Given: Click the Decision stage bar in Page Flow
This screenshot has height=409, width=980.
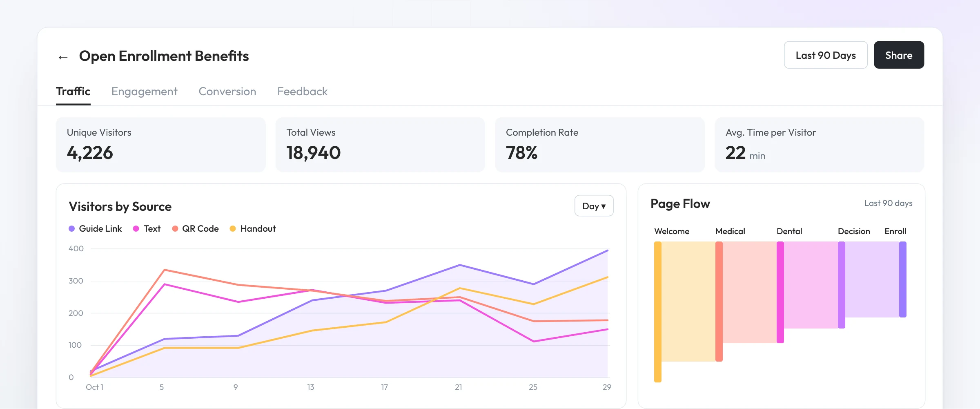Looking at the screenshot, I should pos(841,285).
